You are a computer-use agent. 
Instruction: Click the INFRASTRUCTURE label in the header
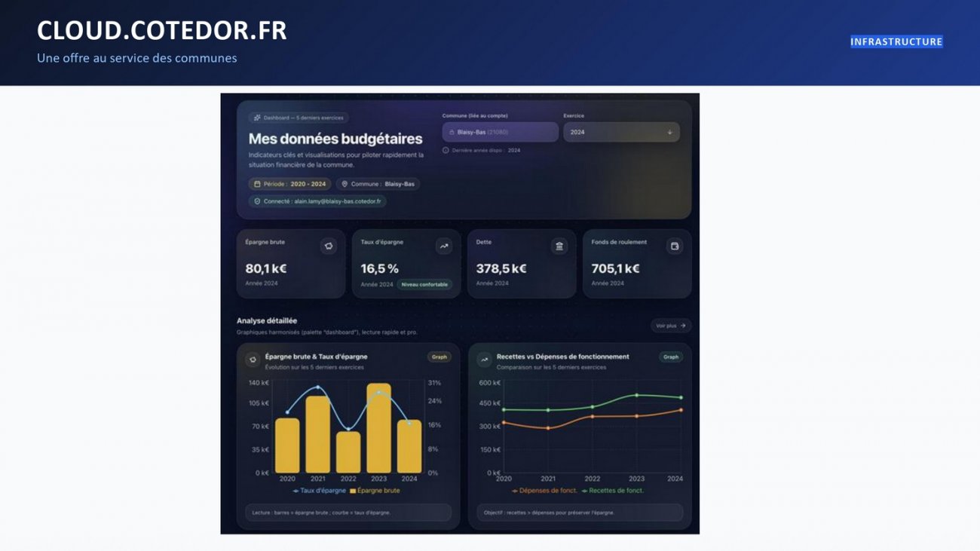point(896,42)
